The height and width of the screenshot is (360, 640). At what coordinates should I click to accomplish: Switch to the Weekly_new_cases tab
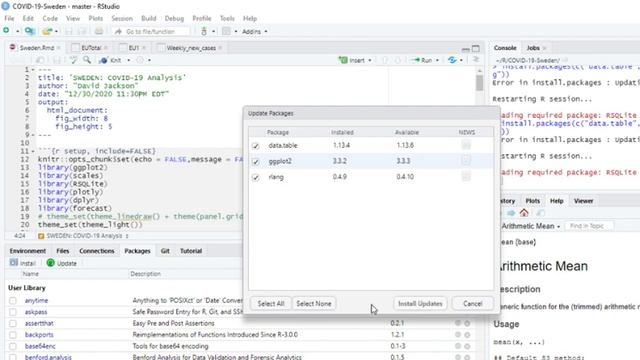coord(191,48)
